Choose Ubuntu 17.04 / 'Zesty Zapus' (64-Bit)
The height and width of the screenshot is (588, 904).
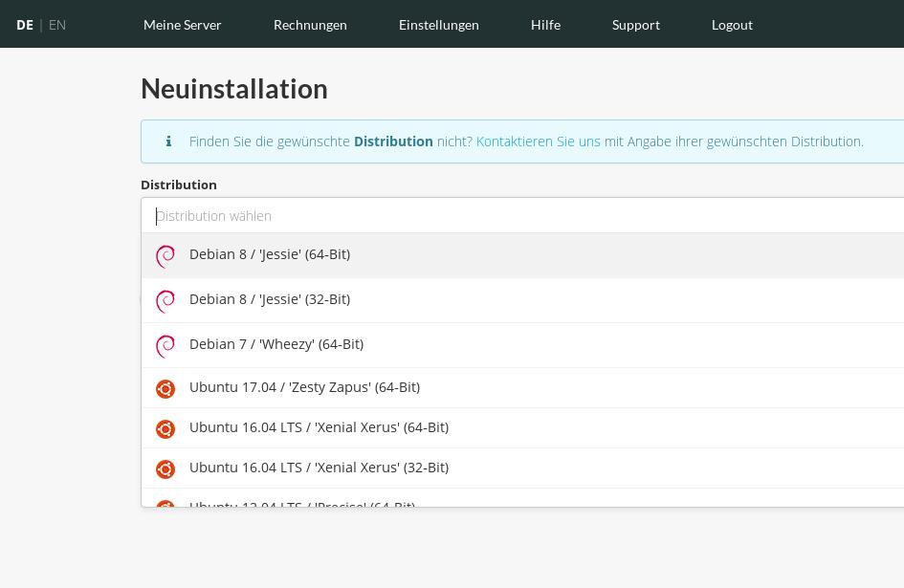pyautogui.click(x=522, y=388)
